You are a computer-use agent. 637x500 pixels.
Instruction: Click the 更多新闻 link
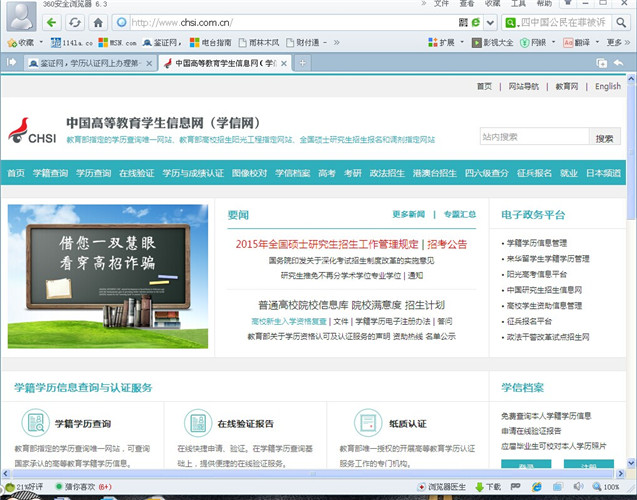(408, 214)
